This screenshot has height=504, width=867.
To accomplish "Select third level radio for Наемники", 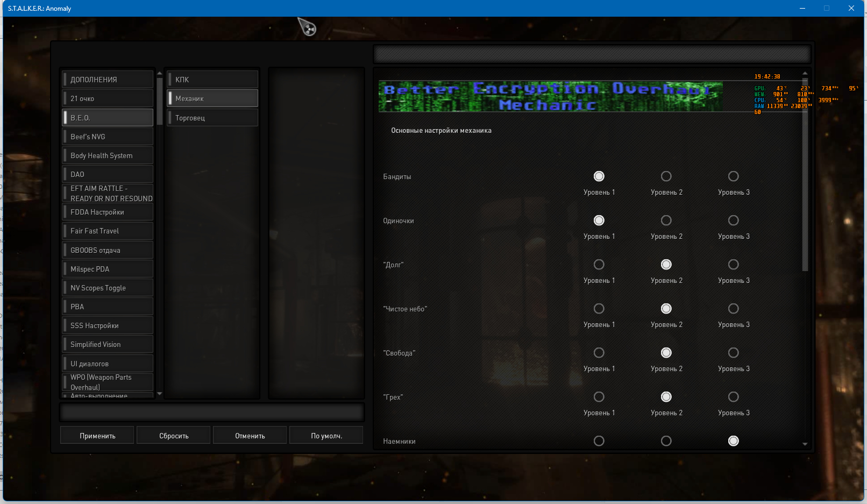I will [733, 441].
